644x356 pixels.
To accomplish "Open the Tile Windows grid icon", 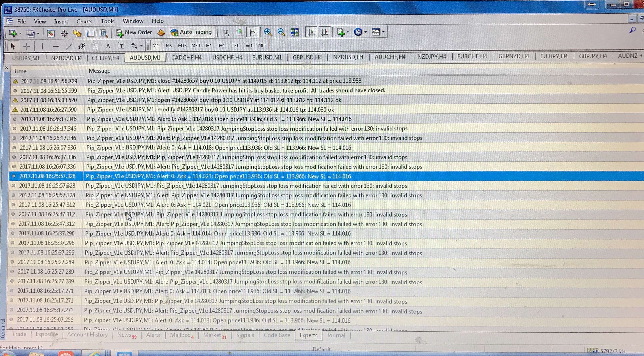I will pyautogui.click(x=295, y=32).
